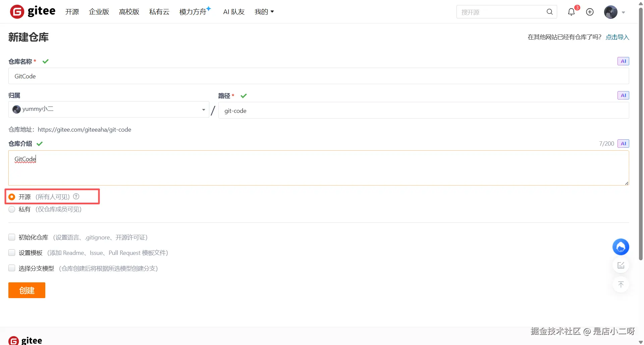
Task: Click the 仓库介绍 description textarea
Action: 319,168
